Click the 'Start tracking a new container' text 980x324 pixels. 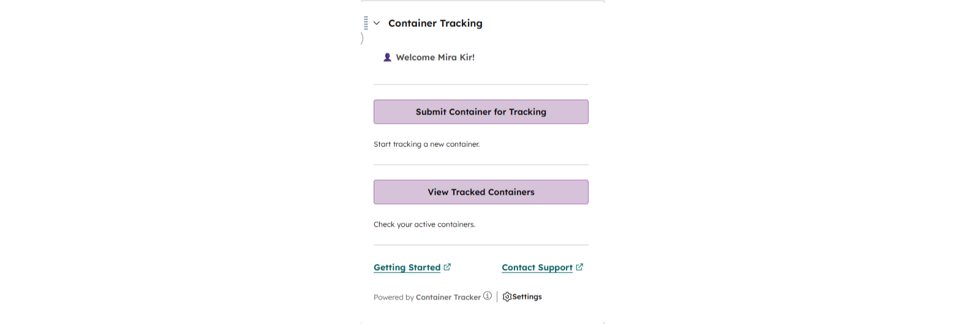[x=426, y=145]
